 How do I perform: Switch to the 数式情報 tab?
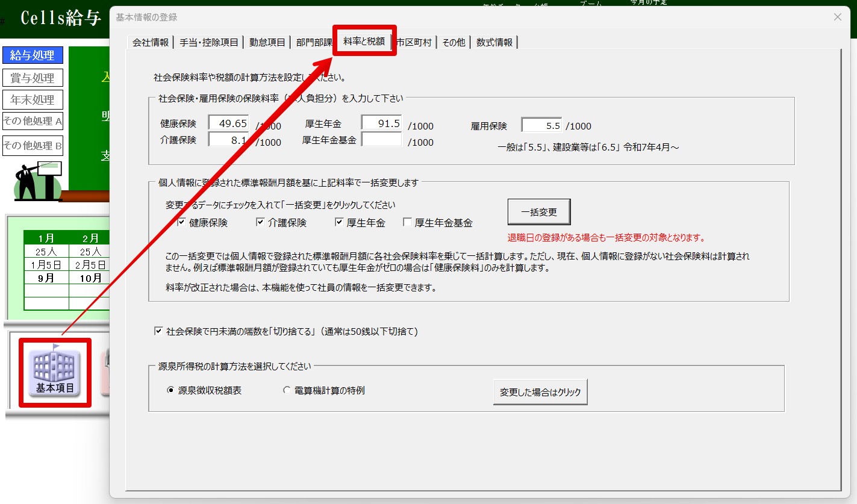pos(494,42)
